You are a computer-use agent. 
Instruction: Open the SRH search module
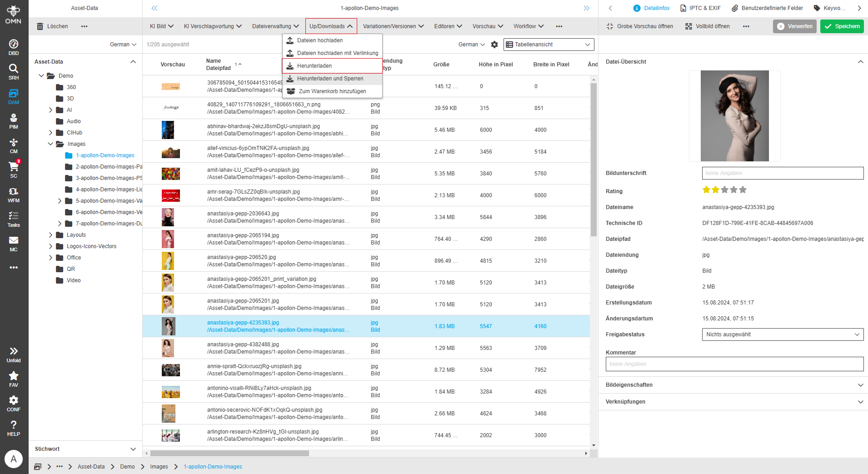point(14,72)
